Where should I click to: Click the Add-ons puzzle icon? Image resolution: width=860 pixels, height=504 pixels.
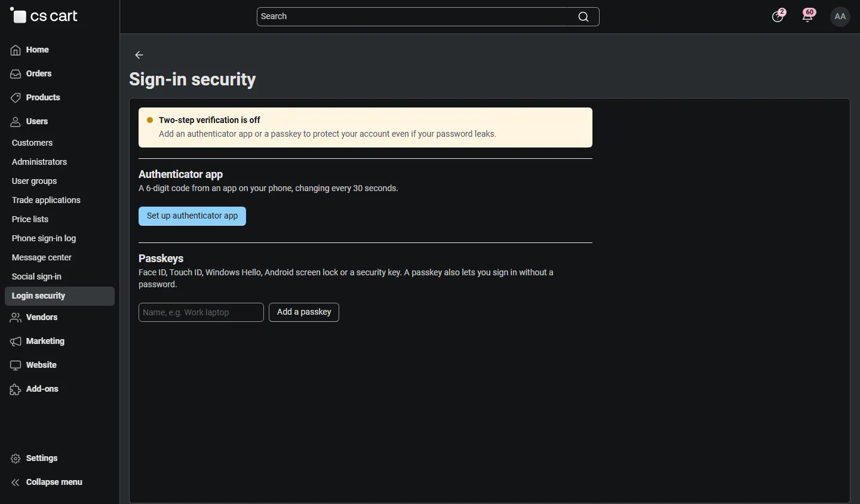pyautogui.click(x=16, y=389)
